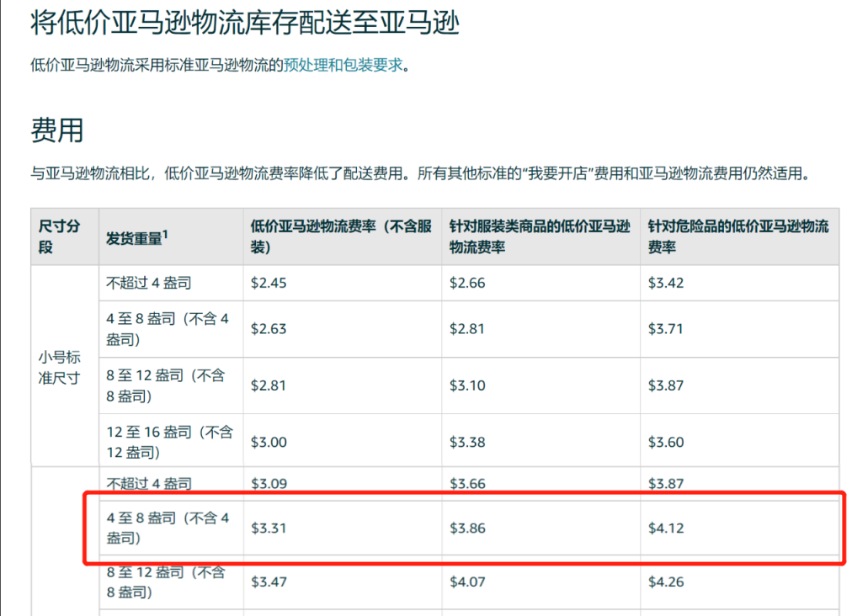Open the 预处理和包装要求 link
The width and height of the screenshot is (852, 616).
(343, 65)
